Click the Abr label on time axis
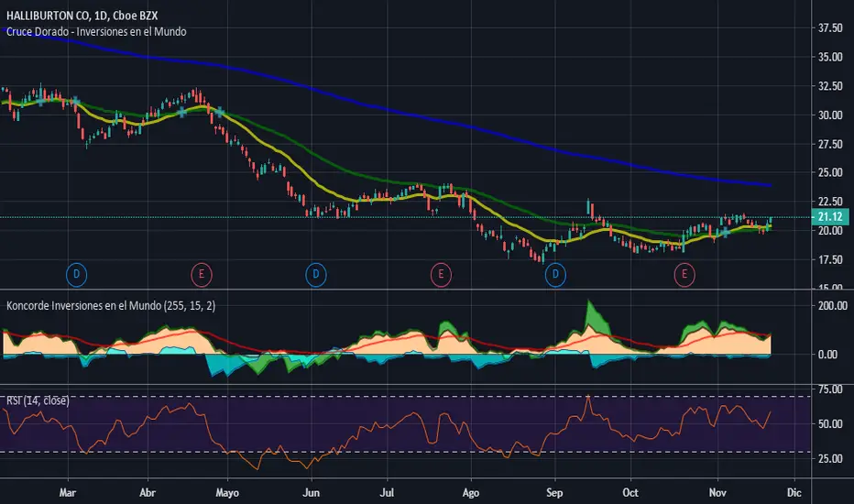The image size is (854, 504). [148, 493]
